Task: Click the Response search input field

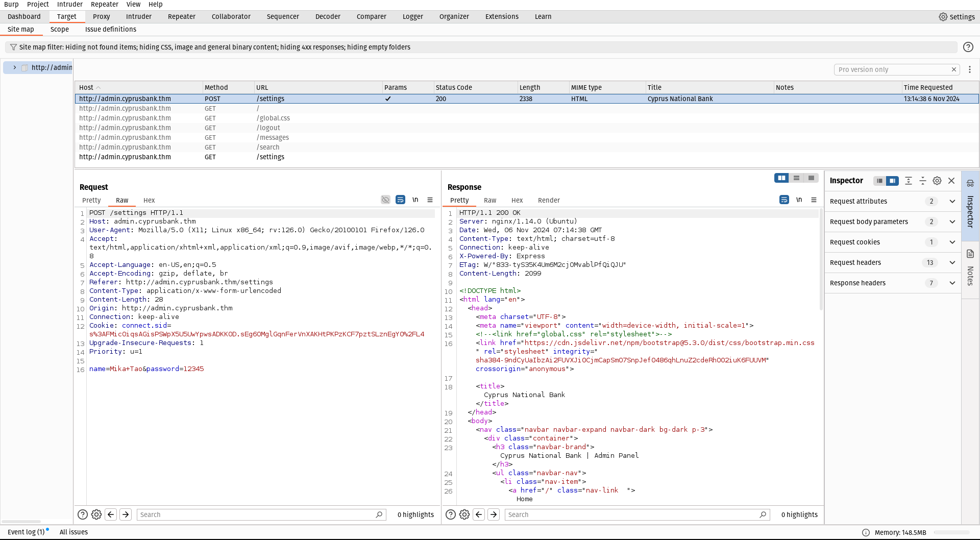Action: pyautogui.click(x=632, y=514)
